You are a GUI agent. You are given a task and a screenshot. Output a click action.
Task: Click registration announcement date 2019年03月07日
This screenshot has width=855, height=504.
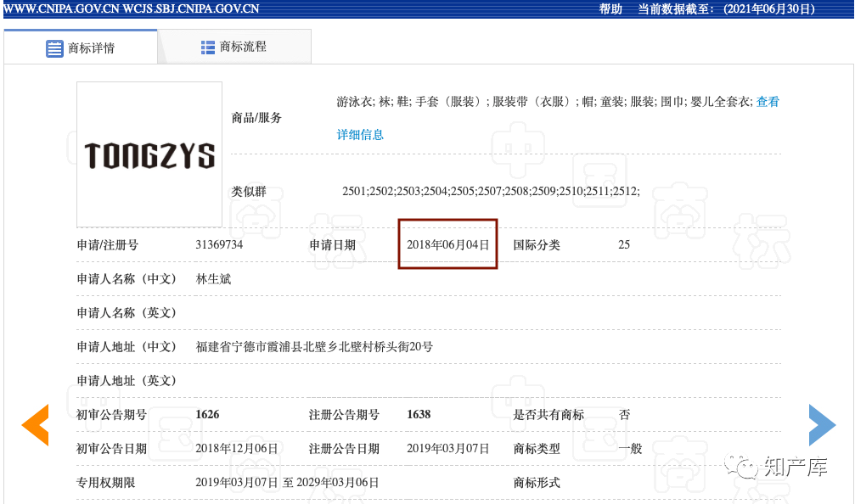(x=447, y=449)
